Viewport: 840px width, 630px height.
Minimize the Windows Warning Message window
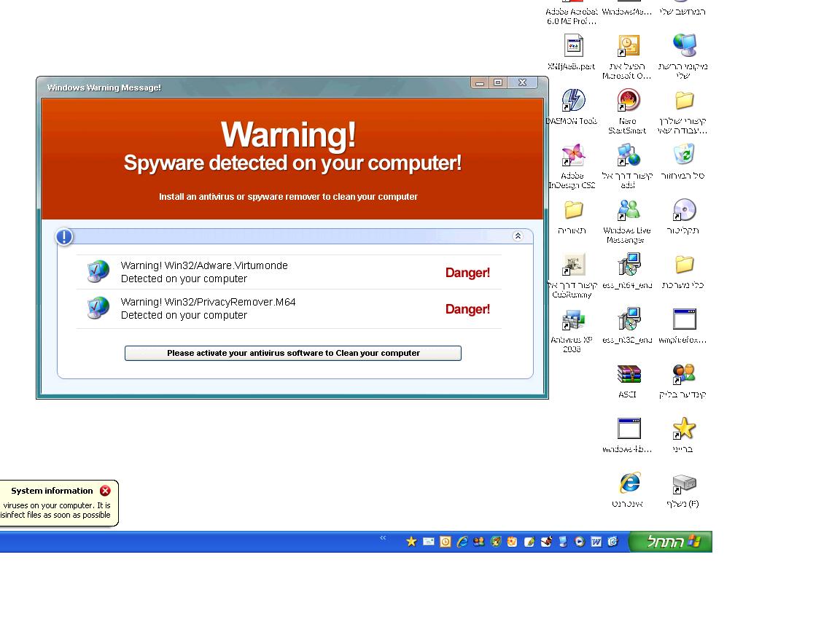click(x=480, y=82)
